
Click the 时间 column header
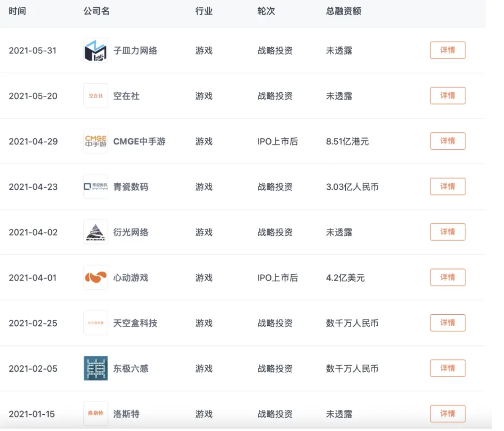(18, 11)
